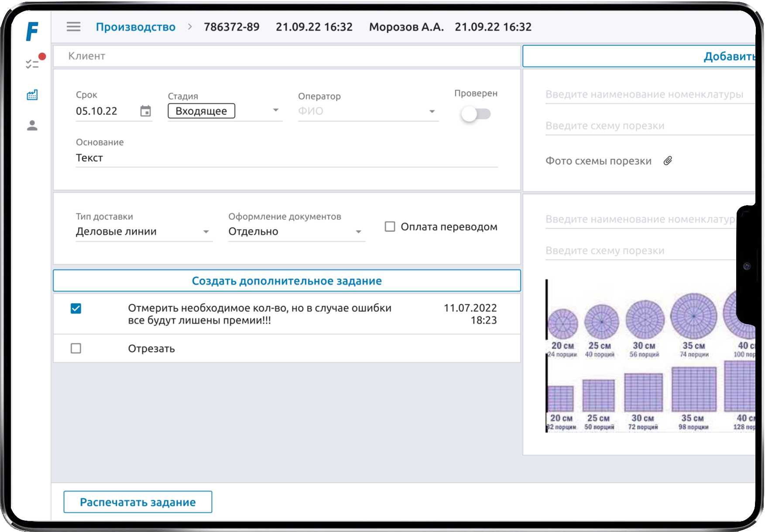Click the Распечатать задание button
Screen dimensions: 765x532
pyautogui.click(x=138, y=502)
